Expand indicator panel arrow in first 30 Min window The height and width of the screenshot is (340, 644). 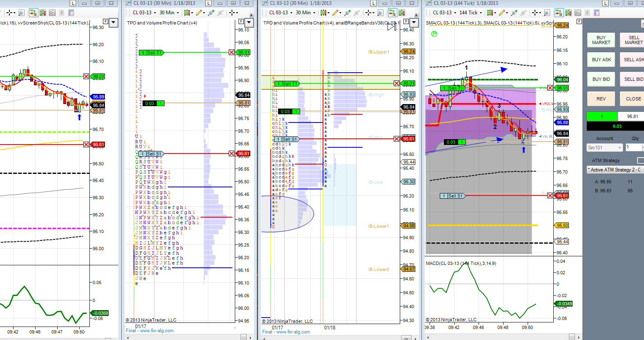(x=250, y=23)
